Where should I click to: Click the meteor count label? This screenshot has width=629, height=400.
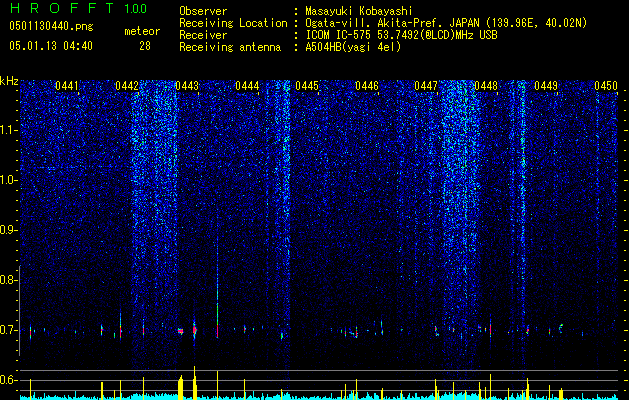[x=142, y=31]
